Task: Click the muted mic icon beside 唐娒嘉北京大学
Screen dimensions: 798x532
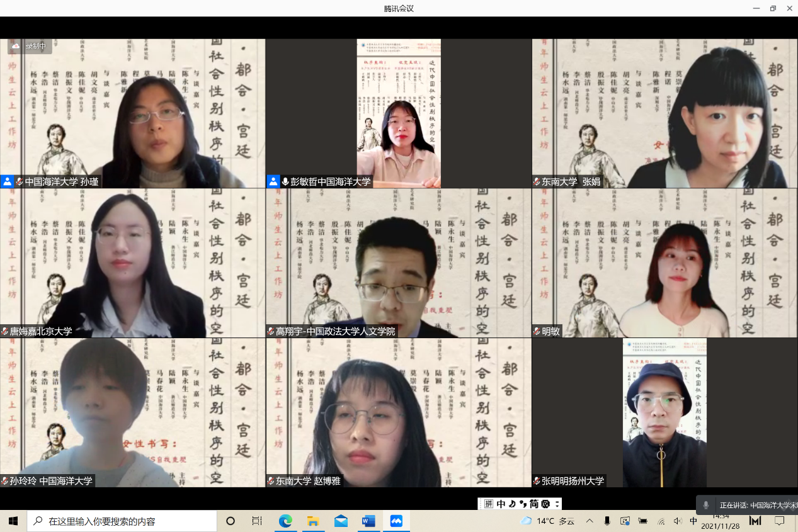Action: (x=4, y=331)
